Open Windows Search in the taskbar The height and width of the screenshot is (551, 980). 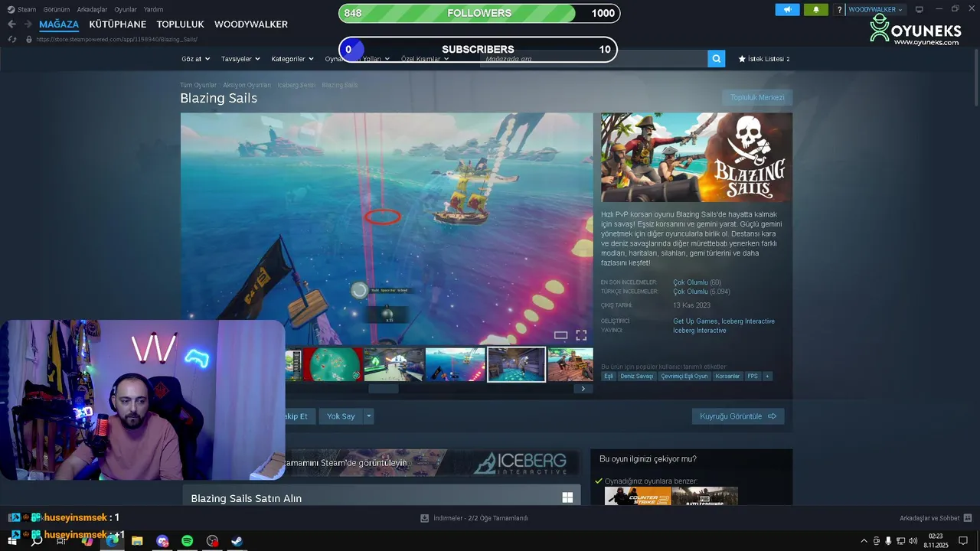tap(36, 541)
